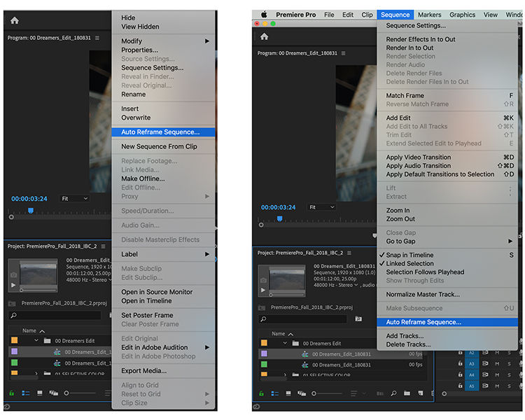
Task: Open the Label submenu in the context menu
Action: click(x=163, y=254)
